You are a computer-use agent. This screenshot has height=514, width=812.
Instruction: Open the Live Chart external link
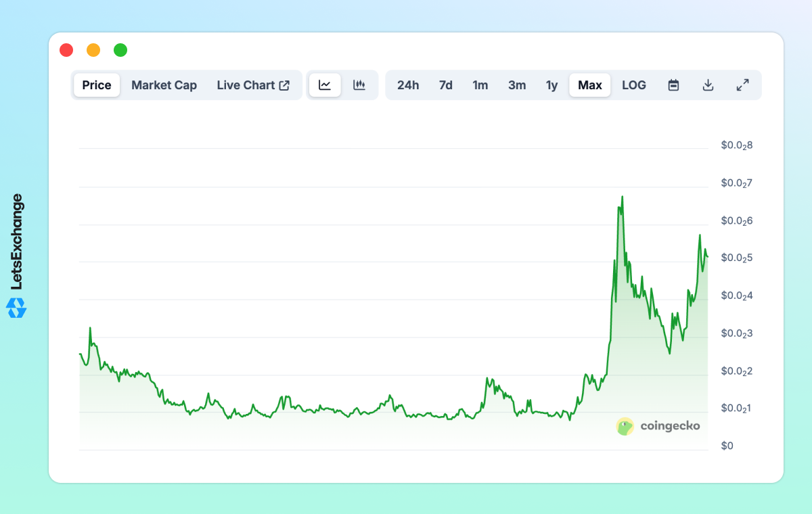click(x=253, y=85)
